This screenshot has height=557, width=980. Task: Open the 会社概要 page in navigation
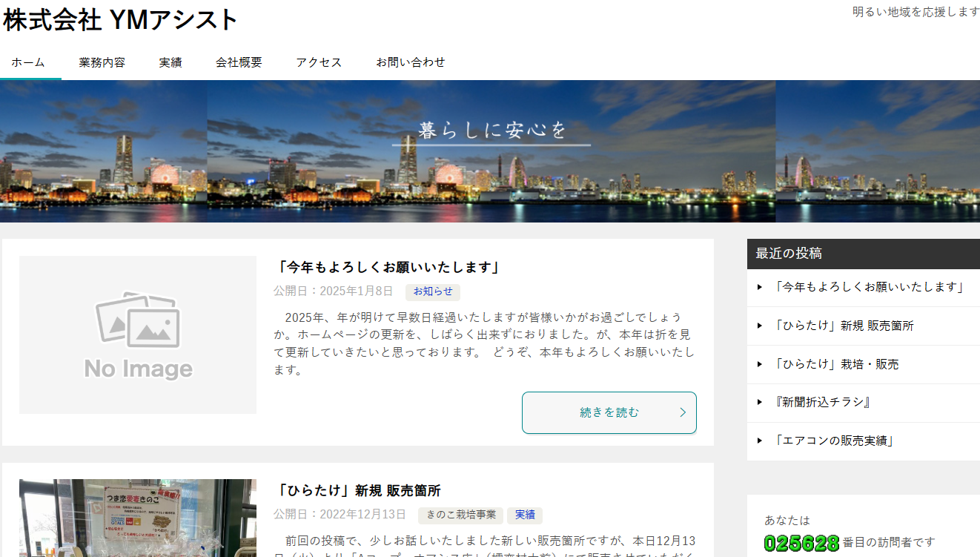(x=239, y=62)
